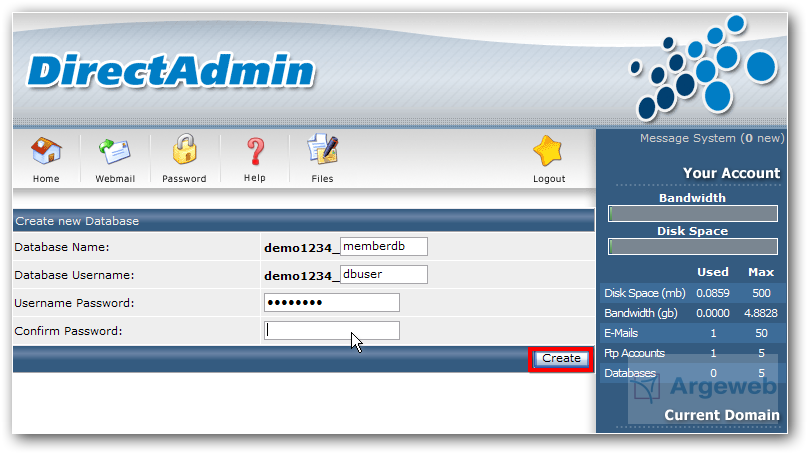Click the Logout text label
The width and height of the screenshot is (808, 454).
549,179
